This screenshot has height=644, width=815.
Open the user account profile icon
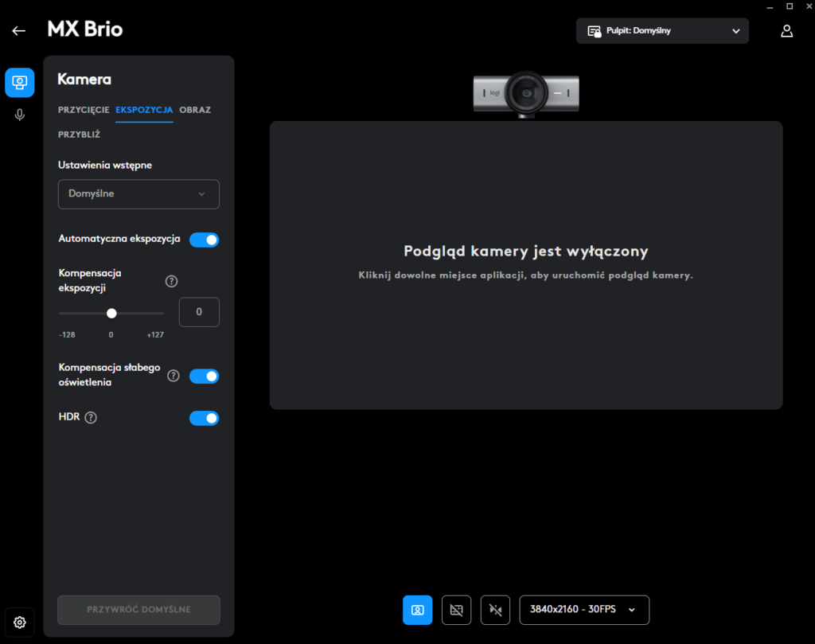click(x=787, y=31)
